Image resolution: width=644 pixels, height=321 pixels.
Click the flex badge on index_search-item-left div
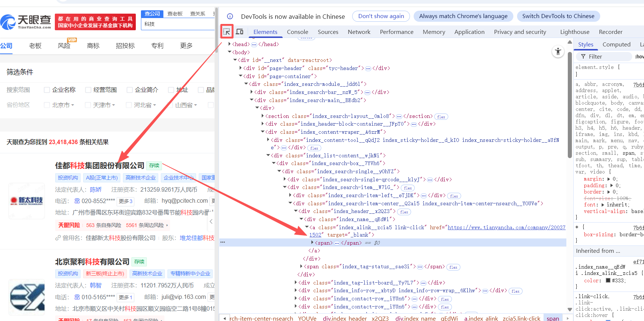[454, 196]
